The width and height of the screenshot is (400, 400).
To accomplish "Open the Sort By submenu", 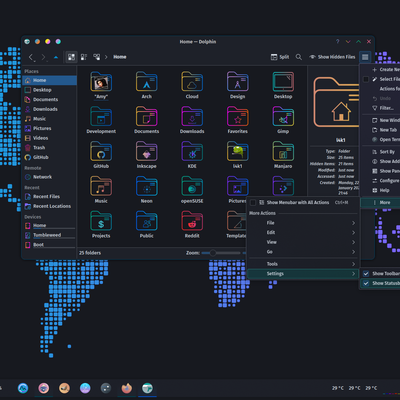I will (380, 152).
